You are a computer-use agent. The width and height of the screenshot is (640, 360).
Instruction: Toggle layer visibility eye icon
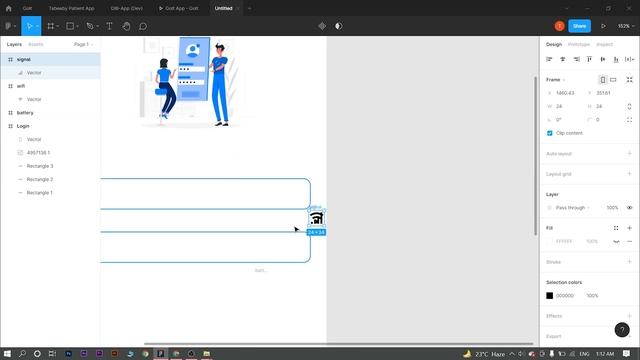click(x=629, y=208)
